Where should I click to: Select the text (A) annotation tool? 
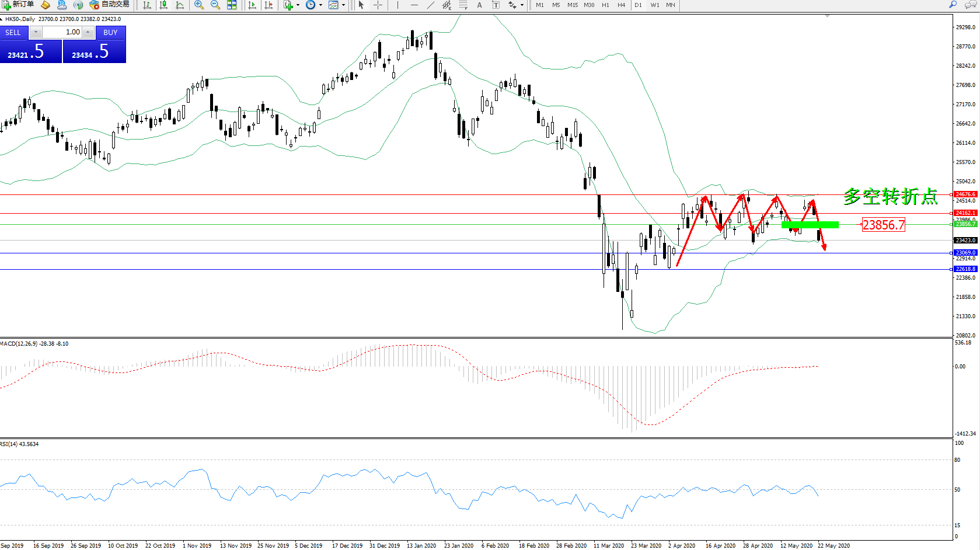[480, 5]
